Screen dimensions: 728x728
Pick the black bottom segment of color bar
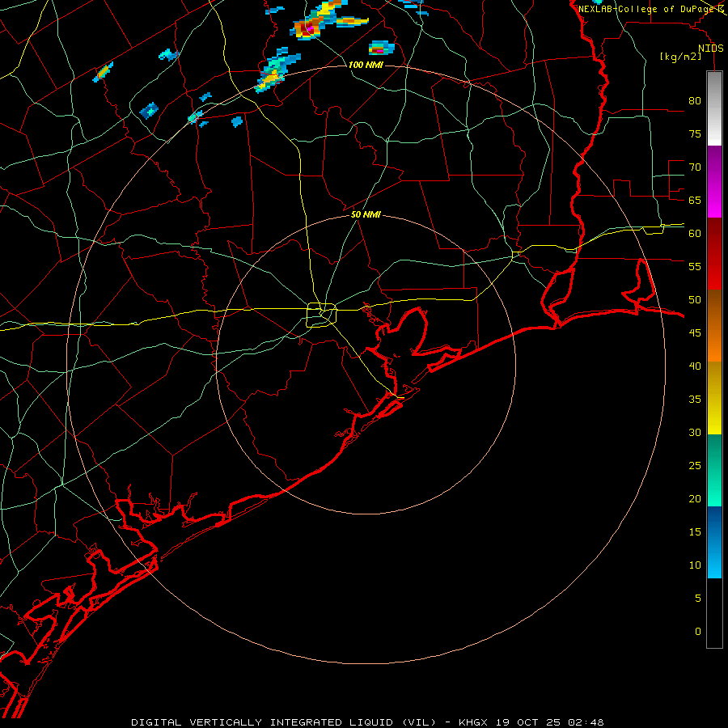point(714,613)
